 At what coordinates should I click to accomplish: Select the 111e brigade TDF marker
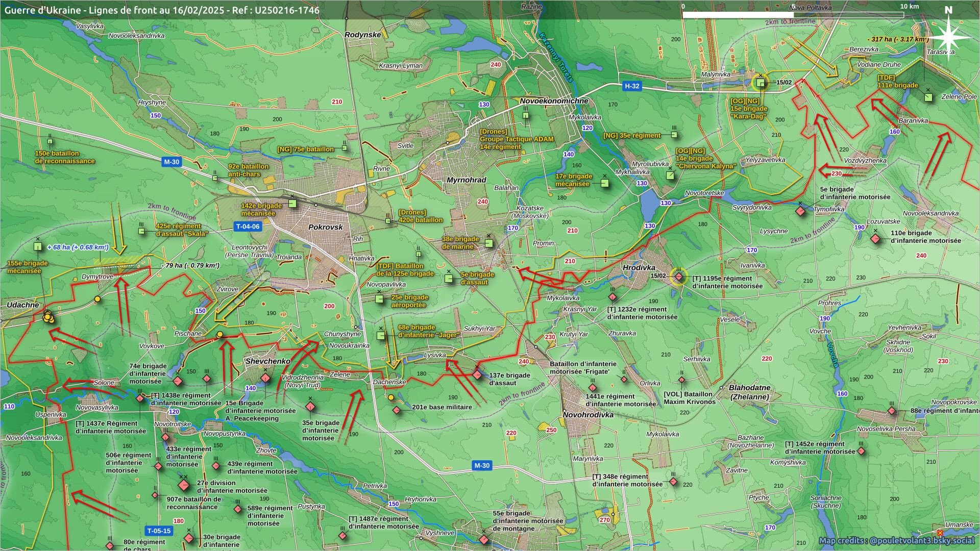[x=928, y=97]
